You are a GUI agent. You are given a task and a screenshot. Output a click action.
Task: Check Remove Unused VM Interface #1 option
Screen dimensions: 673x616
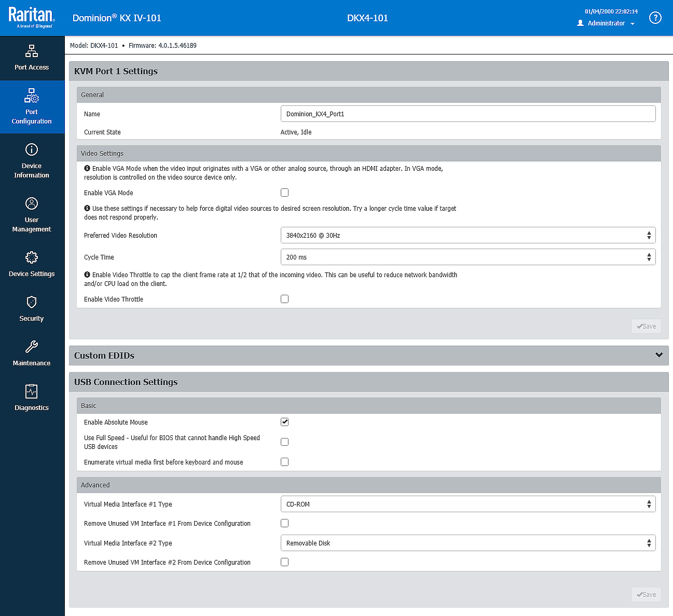click(x=284, y=523)
